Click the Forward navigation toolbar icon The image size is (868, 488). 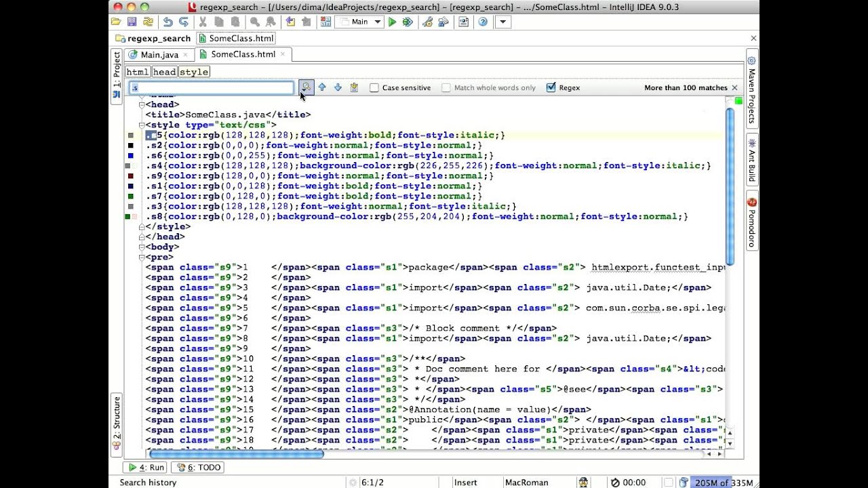point(306,22)
